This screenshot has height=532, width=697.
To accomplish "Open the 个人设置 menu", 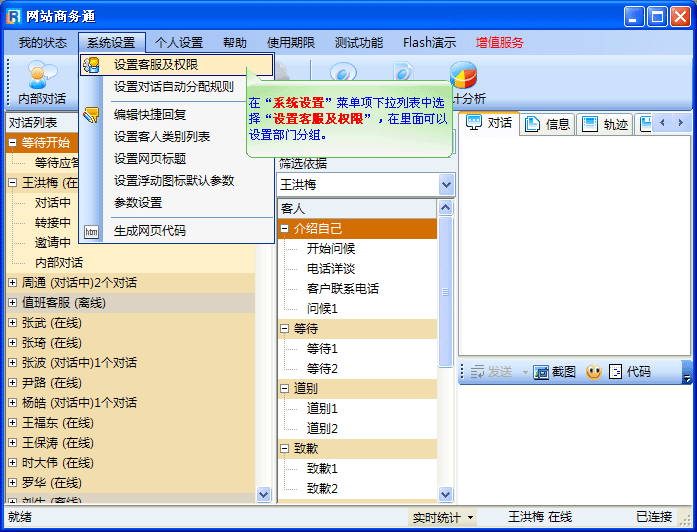I will pos(179,43).
